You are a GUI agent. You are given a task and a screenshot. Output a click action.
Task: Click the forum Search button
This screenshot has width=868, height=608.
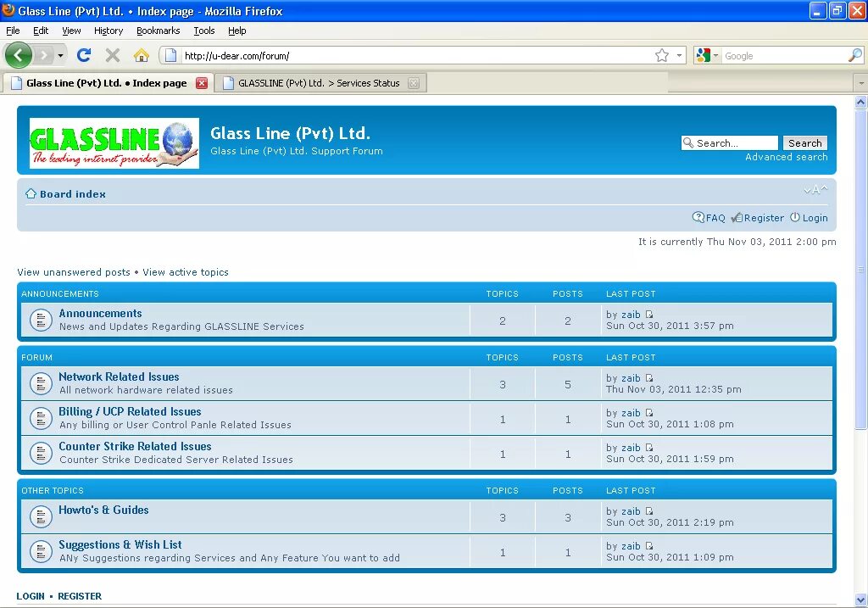tap(805, 142)
